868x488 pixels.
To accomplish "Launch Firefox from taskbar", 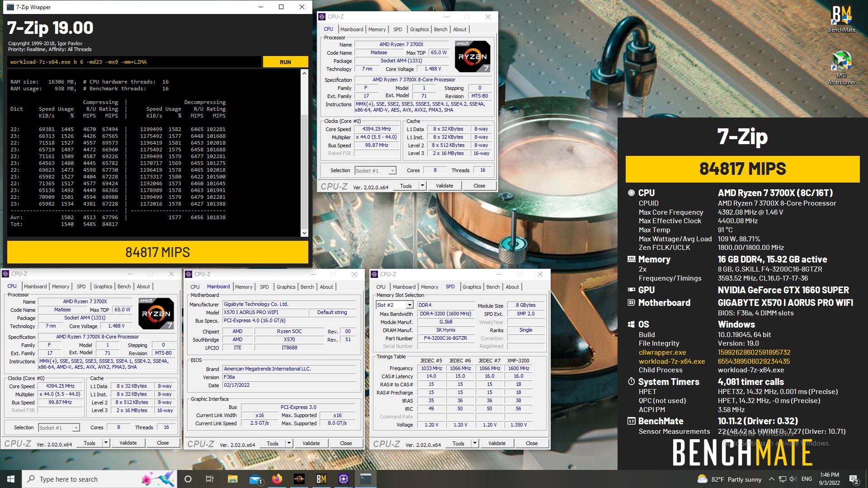I will coord(277,479).
